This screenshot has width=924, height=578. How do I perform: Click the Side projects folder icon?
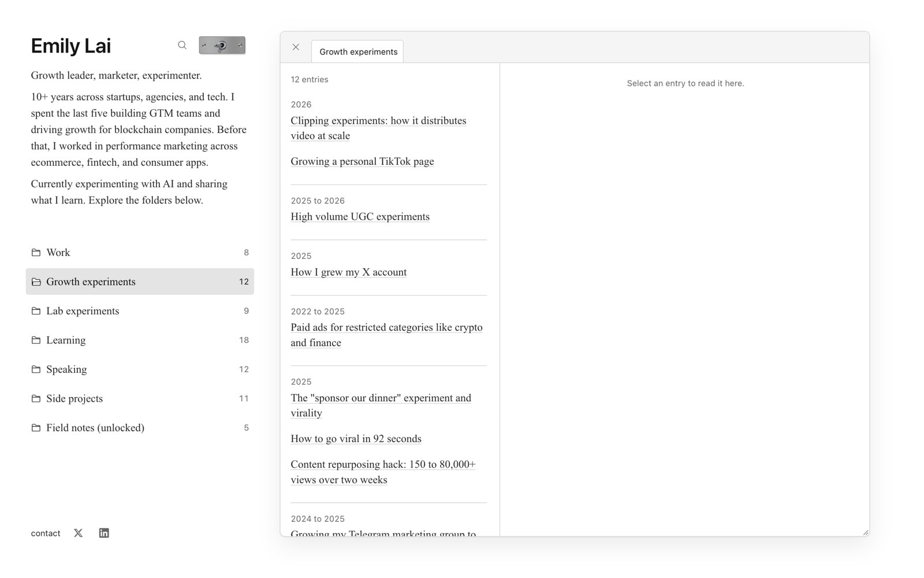click(36, 398)
